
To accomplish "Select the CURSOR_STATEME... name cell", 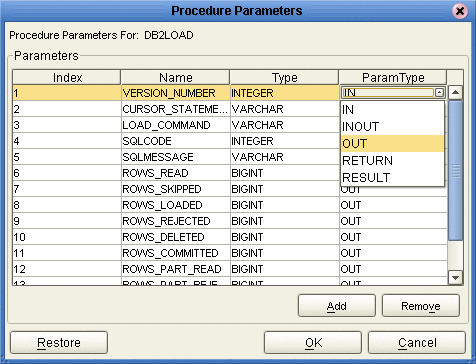I will tap(176, 109).
